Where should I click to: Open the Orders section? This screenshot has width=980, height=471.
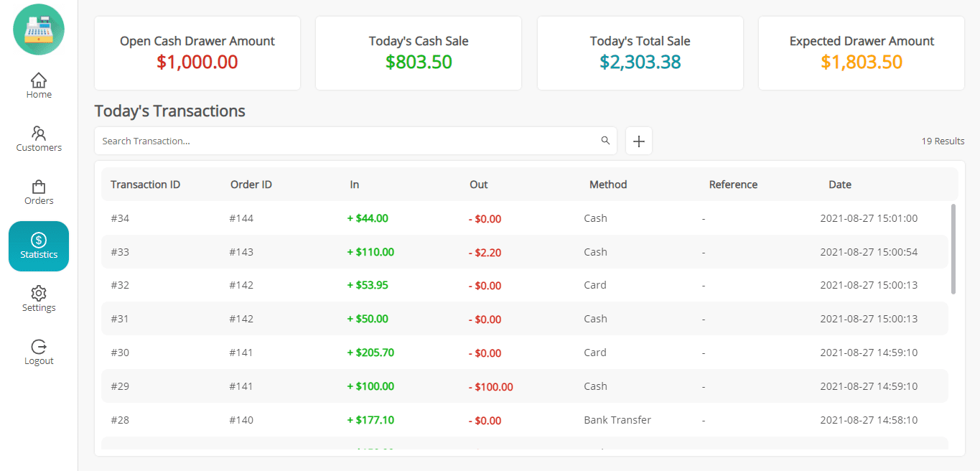coord(39,192)
